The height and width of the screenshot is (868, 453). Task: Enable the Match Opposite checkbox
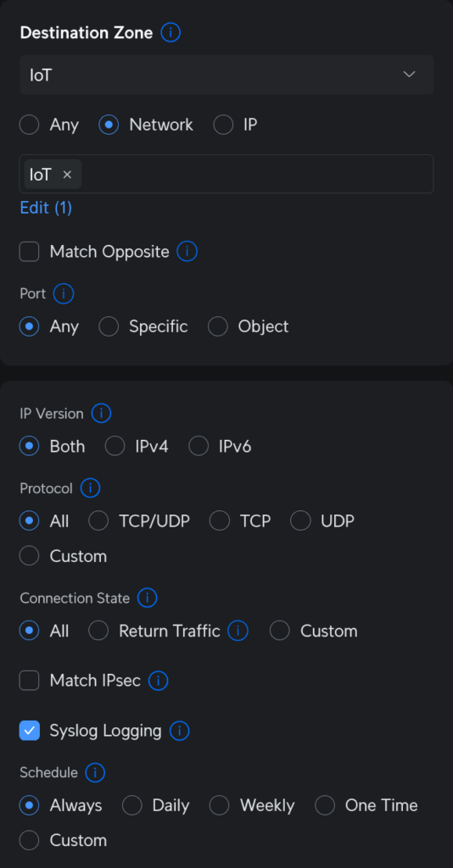[30, 252]
